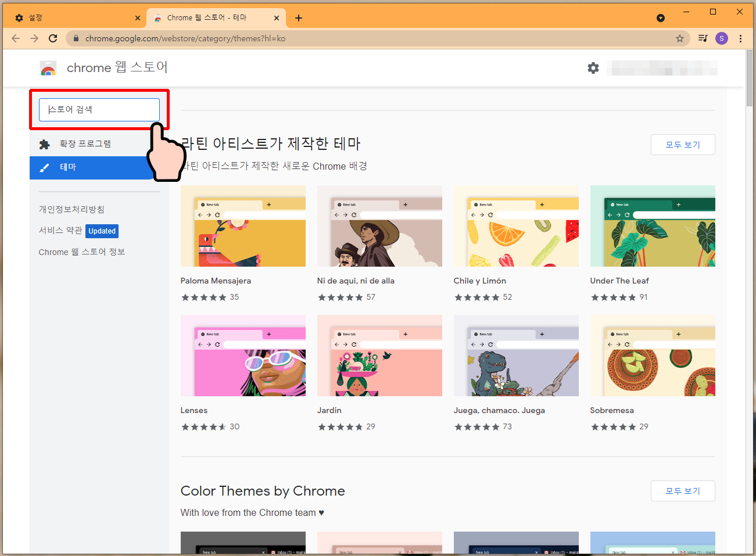The image size is (756, 556).
Task: Click the chrome 웹 스토어 header title
Action: pos(117,68)
